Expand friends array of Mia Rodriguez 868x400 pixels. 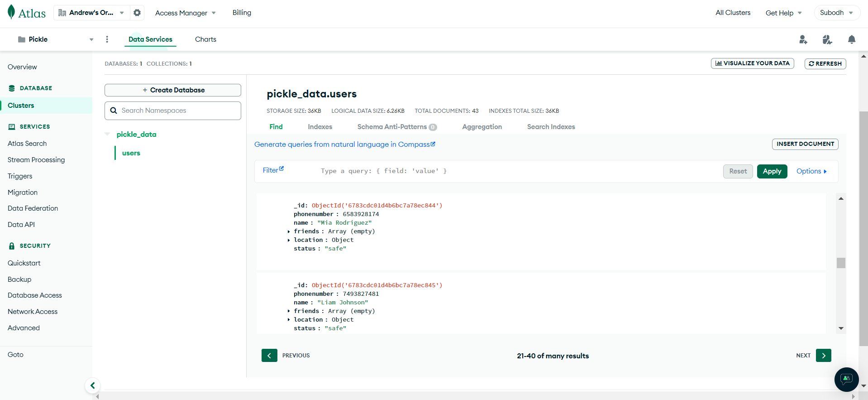click(x=289, y=231)
